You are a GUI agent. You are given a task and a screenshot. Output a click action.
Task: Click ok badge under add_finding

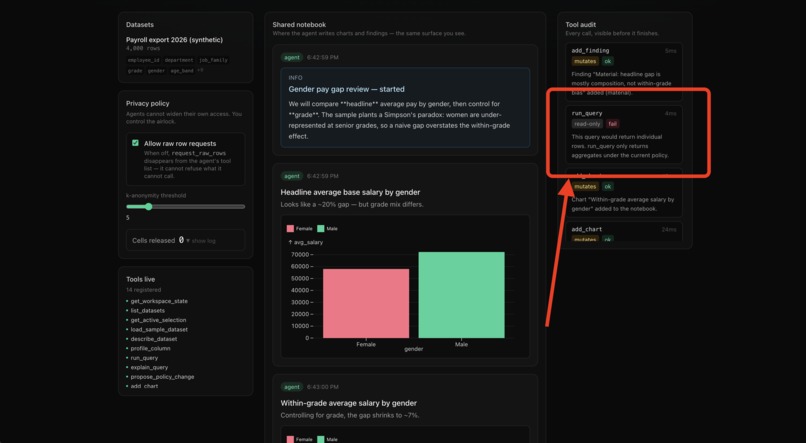[x=608, y=61]
